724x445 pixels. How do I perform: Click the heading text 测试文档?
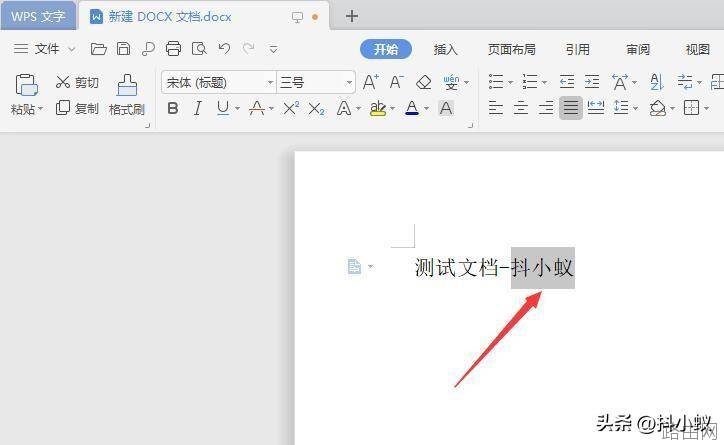[x=456, y=268]
